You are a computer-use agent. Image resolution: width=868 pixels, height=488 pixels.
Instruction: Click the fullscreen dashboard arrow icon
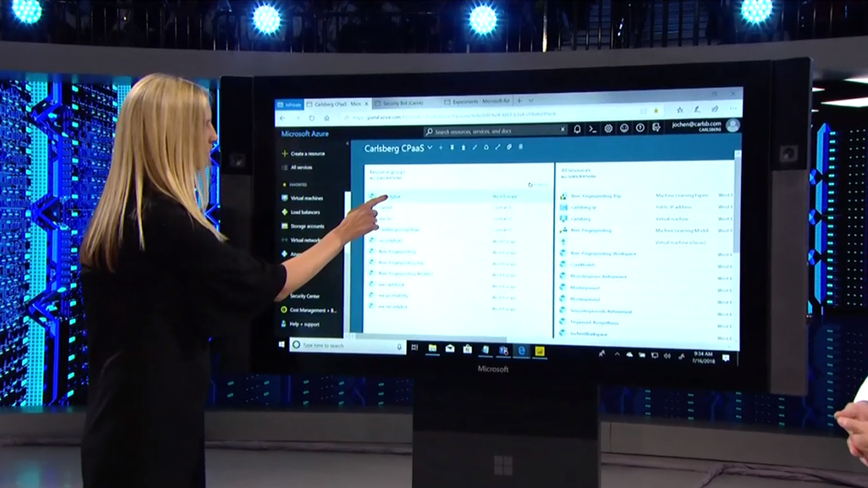pyautogui.click(x=497, y=147)
